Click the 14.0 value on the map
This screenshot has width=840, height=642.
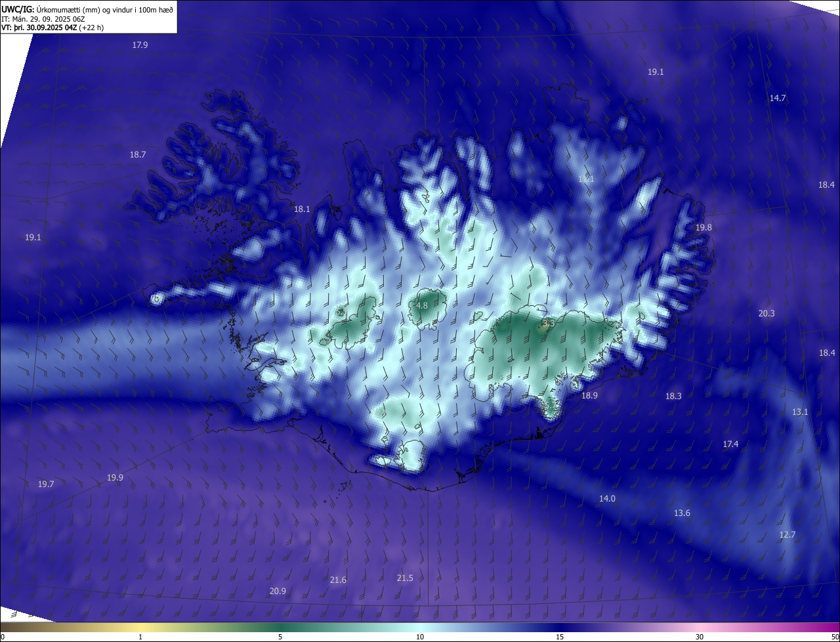[607, 499]
